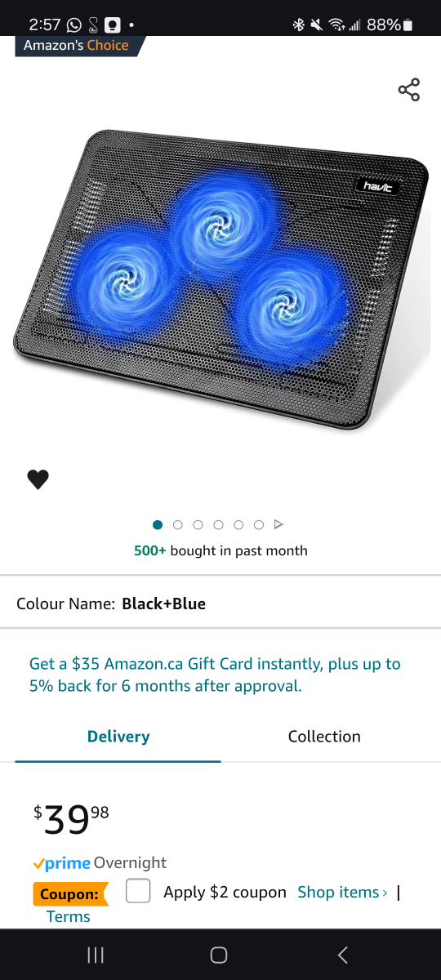Switch to the Collection tab

click(x=324, y=737)
